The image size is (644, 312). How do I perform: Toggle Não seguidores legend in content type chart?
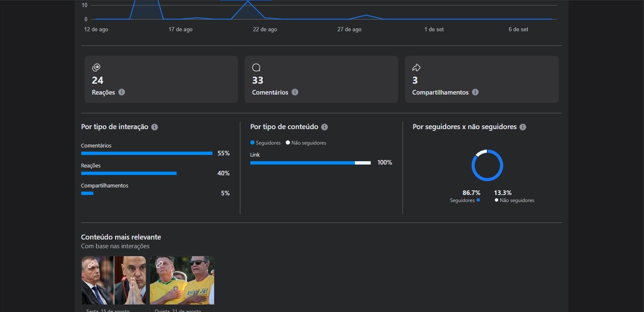(306, 143)
